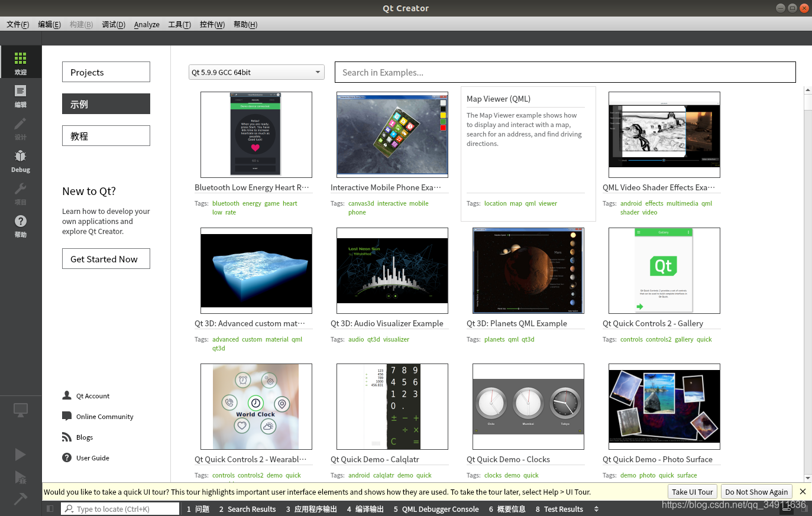The width and height of the screenshot is (812, 516).
Task: Click the bluetooth tag link
Action: [226, 203]
